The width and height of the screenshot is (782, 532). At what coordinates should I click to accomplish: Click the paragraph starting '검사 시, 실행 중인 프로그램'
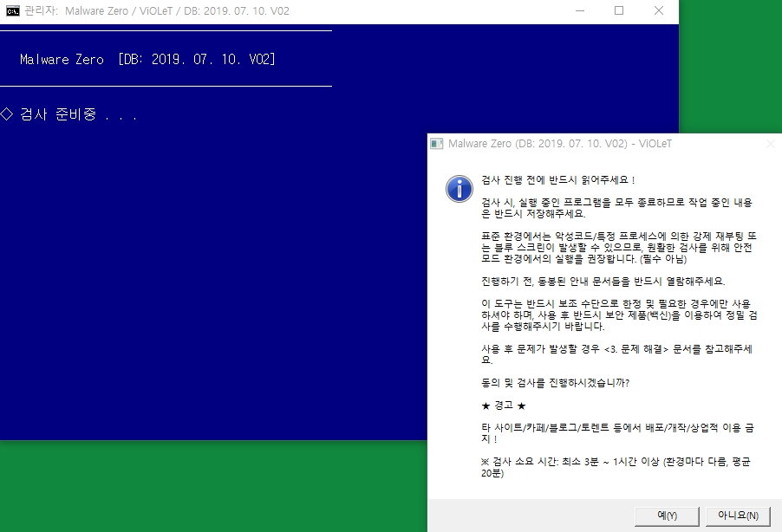coord(617,208)
